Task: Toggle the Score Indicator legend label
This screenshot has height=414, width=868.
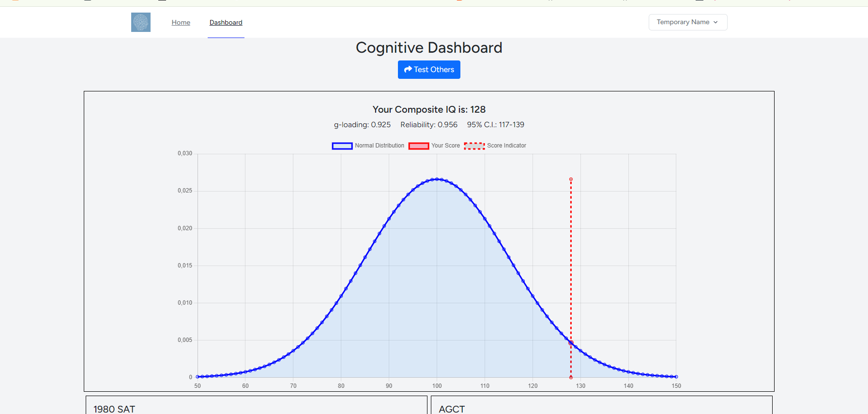Action: [506, 146]
